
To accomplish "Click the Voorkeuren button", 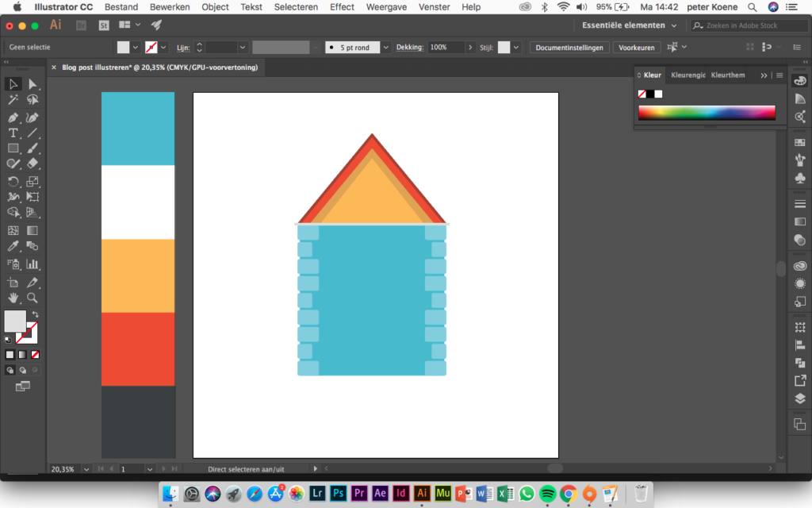I will 637,47.
